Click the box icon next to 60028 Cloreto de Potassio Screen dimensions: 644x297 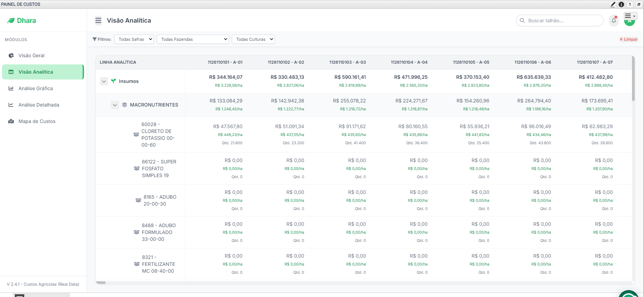[x=136, y=135]
